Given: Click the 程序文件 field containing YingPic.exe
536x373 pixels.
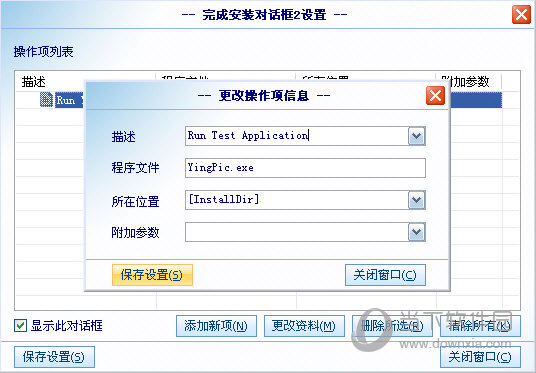Looking at the screenshot, I should coord(305,168).
